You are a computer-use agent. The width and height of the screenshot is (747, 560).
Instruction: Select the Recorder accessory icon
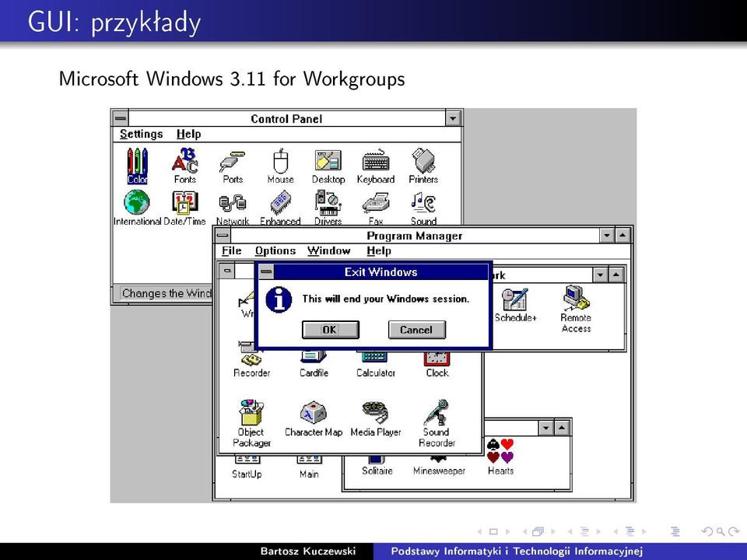pos(251,359)
